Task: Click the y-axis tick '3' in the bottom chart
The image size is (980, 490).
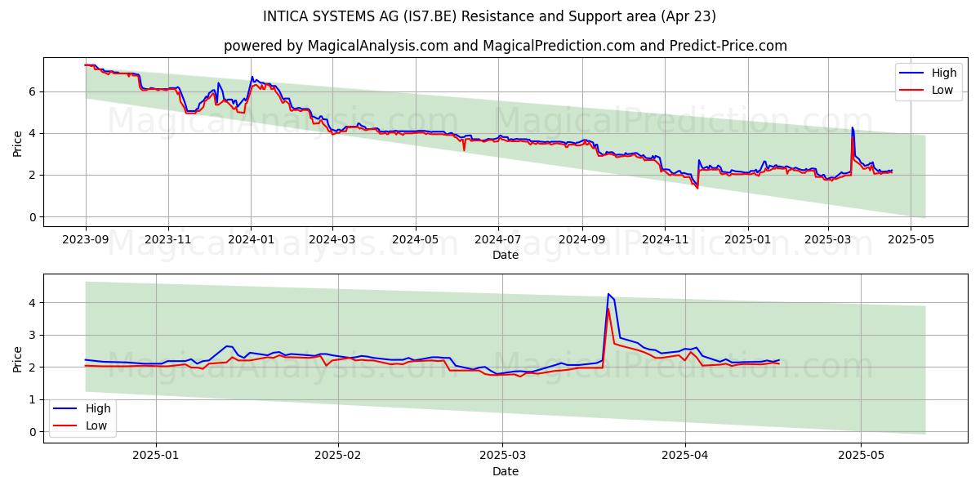Action: point(33,335)
